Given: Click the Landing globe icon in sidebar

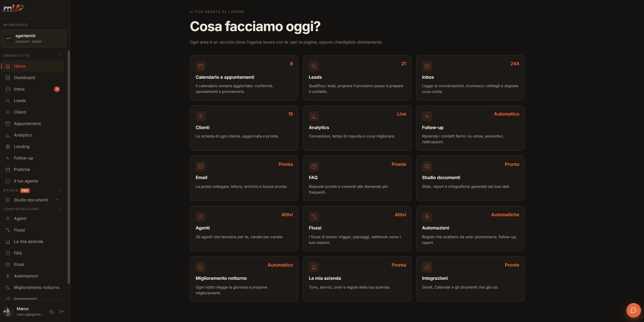Looking at the screenshot, I should pos(8,147).
